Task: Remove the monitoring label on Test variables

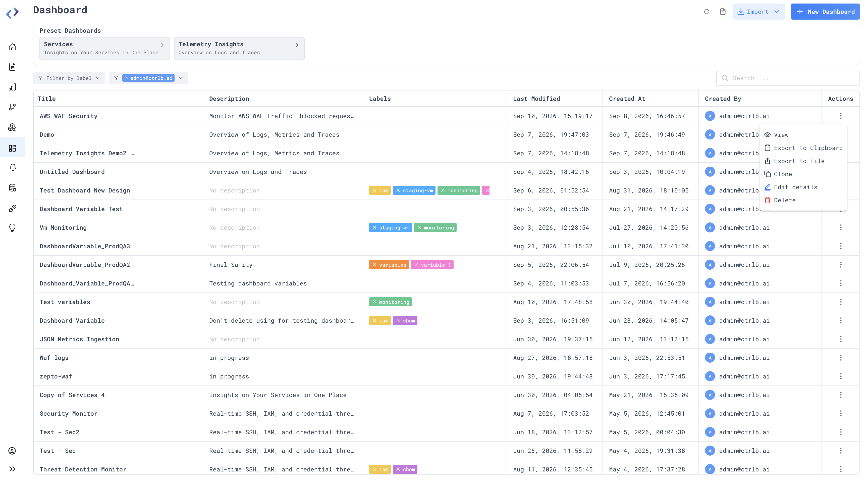Action: coord(374,302)
